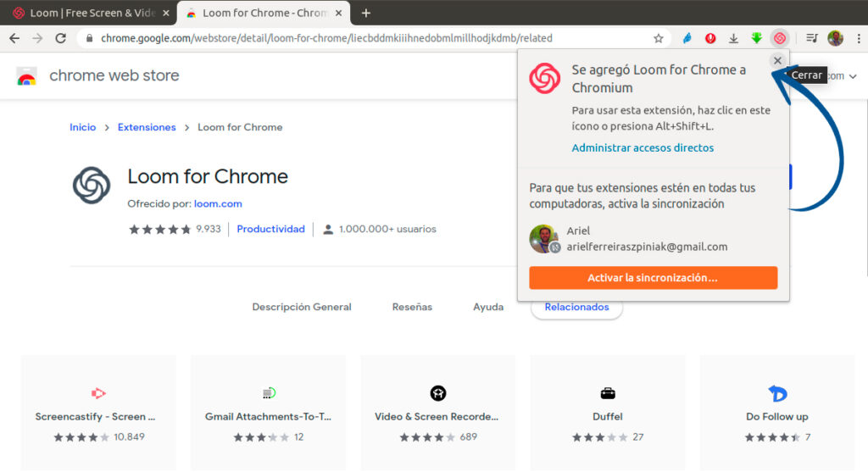Screen dimensions: 868x472
Task: Close the Loom Free Screen tab
Action: tap(166, 14)
